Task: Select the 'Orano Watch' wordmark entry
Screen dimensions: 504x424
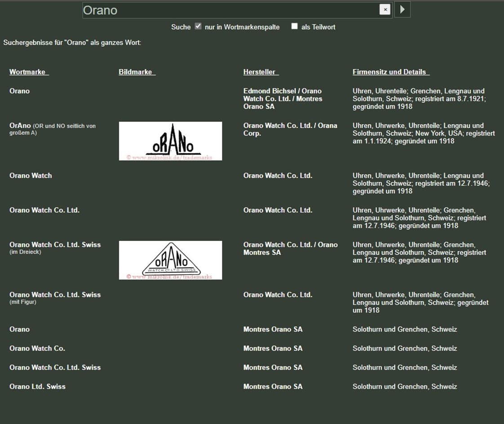Action: pos(31,176)
